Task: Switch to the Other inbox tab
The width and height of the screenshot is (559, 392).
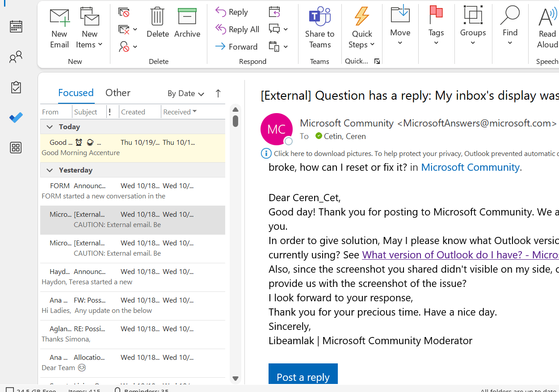Action: pyautogui.click(x=118, y=93)
